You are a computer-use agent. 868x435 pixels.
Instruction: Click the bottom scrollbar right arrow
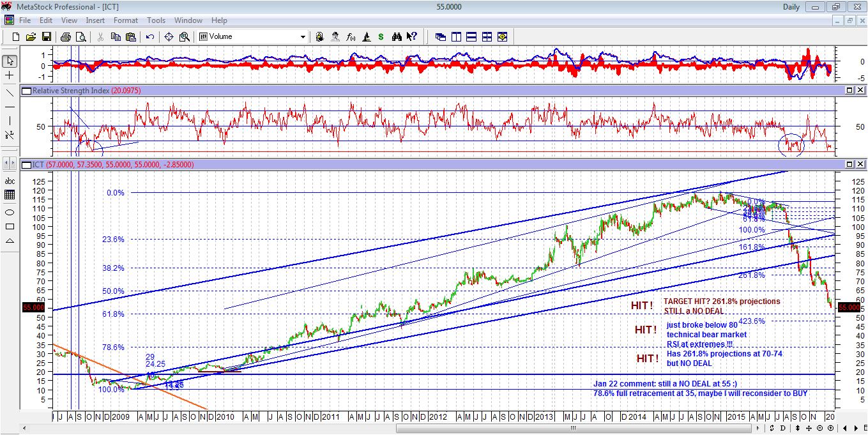coord(758,429)
